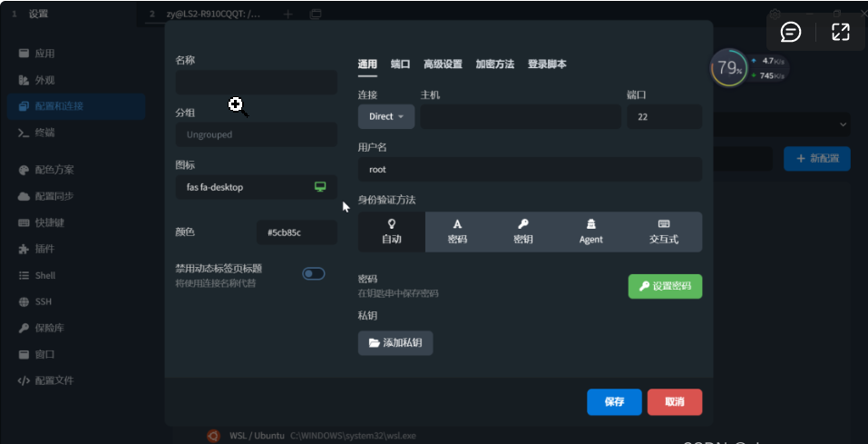Open the 快捷键 hotkeys section
Image resolution: width=868 pixels, height=444 pixels.
point(76,222)
